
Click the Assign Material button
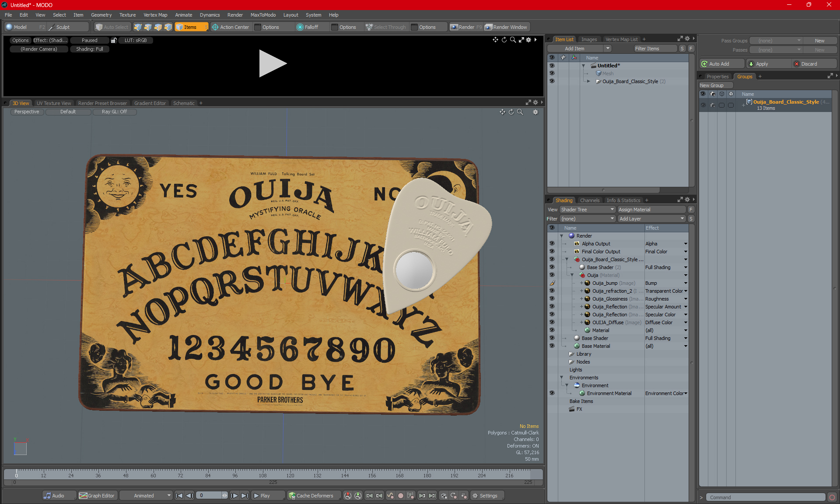651,210
